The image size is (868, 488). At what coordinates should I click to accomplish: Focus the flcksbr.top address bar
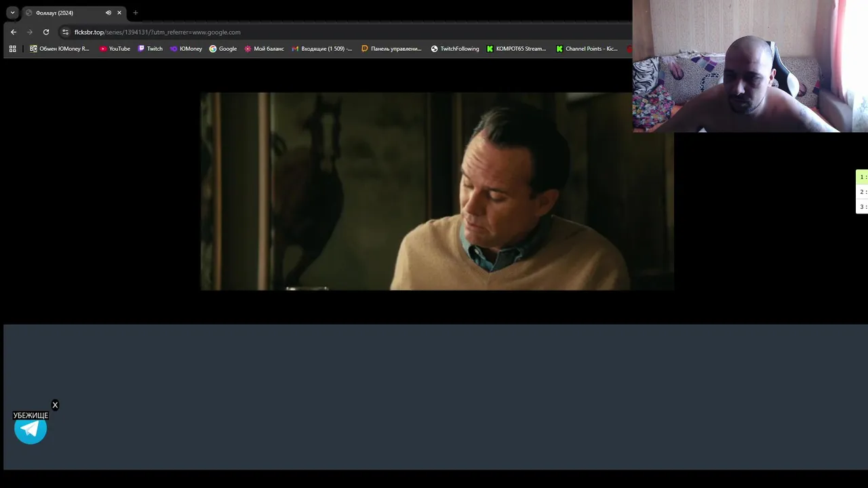[x=346, y=32]
